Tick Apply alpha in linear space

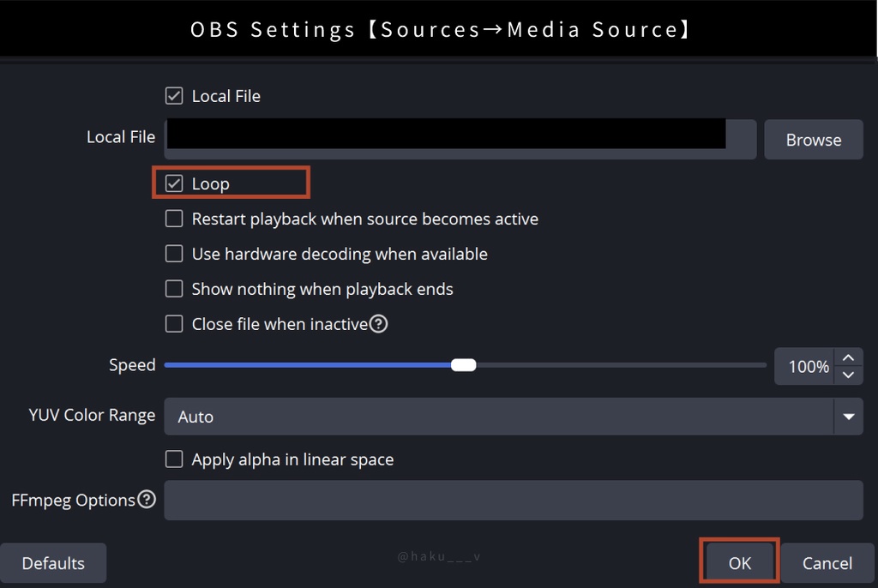pos(174,459)
